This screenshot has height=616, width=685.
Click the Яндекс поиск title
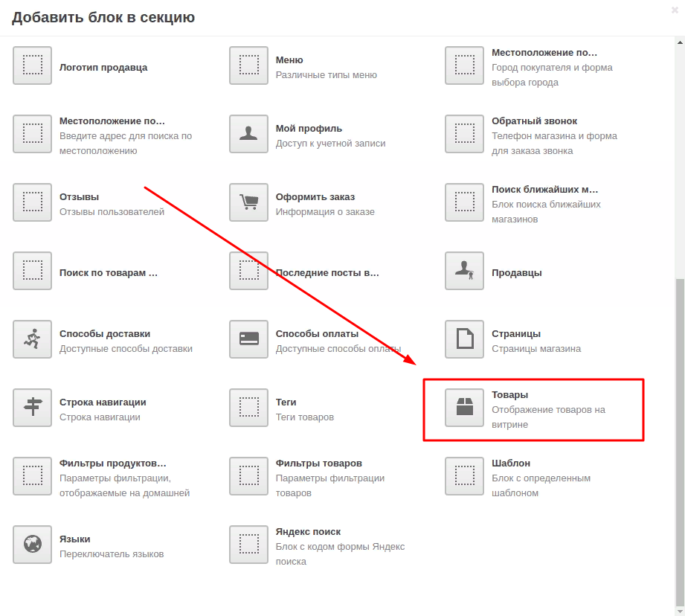[308, 532]
